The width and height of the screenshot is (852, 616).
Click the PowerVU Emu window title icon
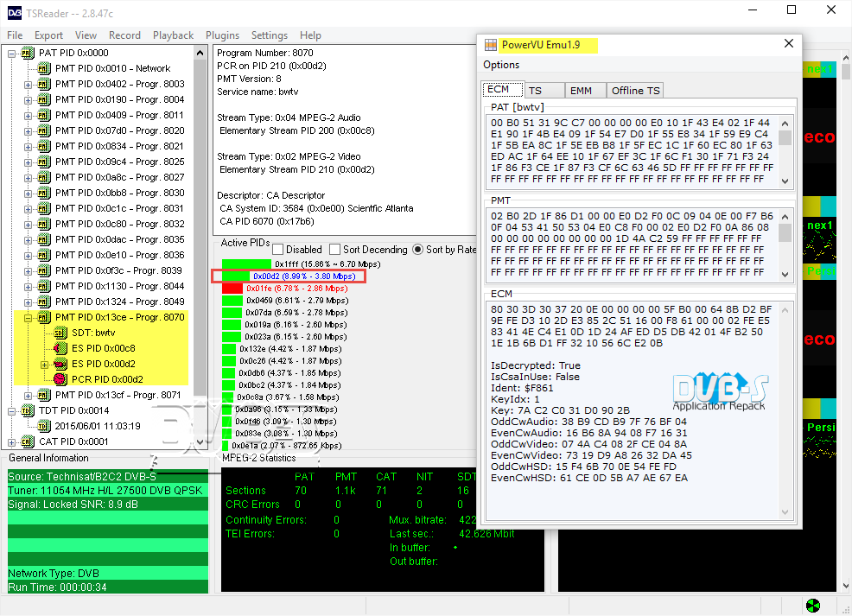tap(491, 45)
